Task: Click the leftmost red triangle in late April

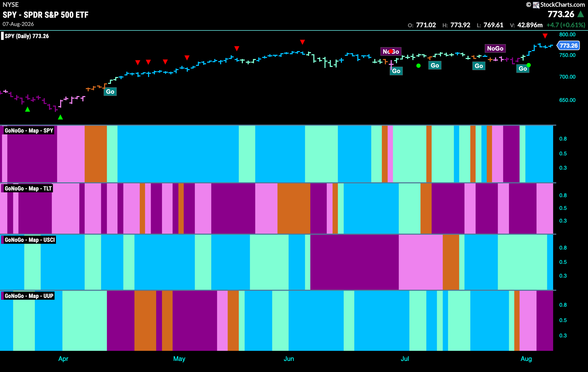Action: [x=138, y=62]
